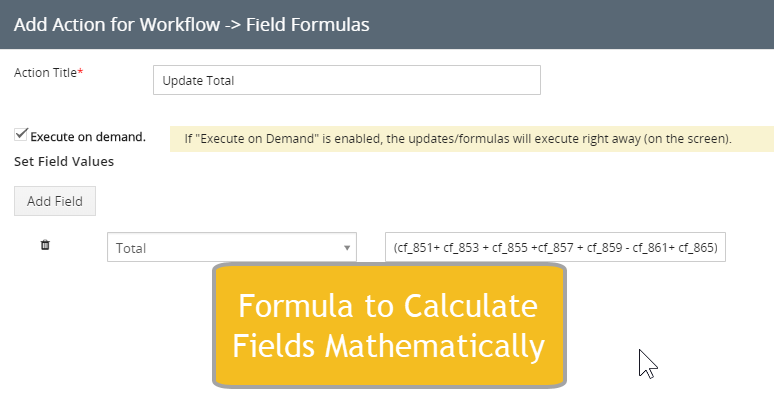The width and height of the screenshot is (774, 398).
Task: Click the word 'Total' in the field selector
Action: tap(131, 248)
